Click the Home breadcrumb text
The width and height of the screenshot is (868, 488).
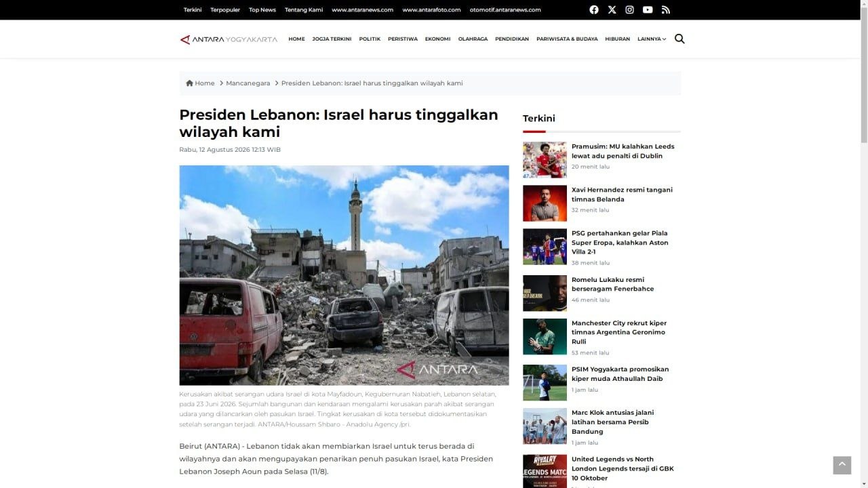point(205,83)
